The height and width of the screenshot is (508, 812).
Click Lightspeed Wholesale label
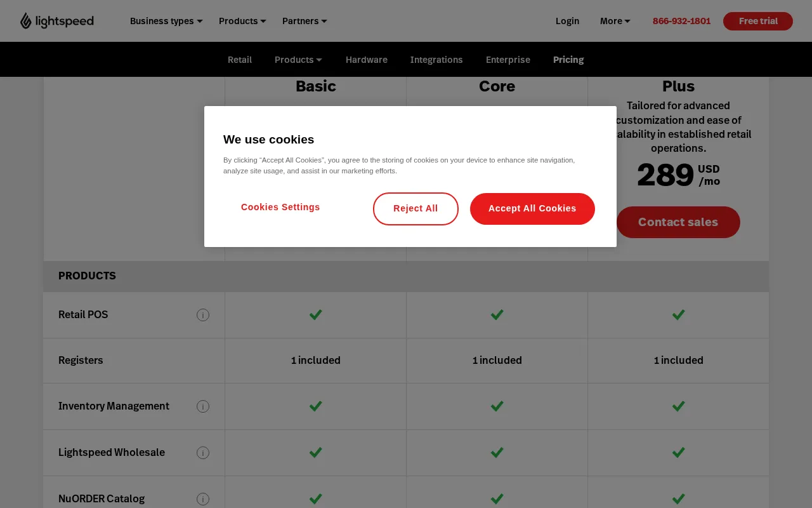tap(112, 453)
